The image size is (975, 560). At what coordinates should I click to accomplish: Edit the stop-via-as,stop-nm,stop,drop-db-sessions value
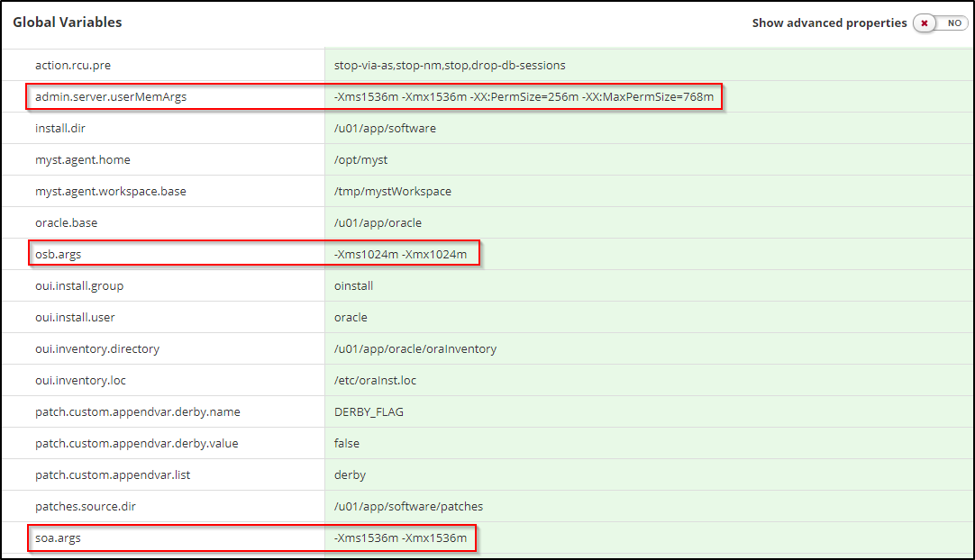(x=450, y=65)
